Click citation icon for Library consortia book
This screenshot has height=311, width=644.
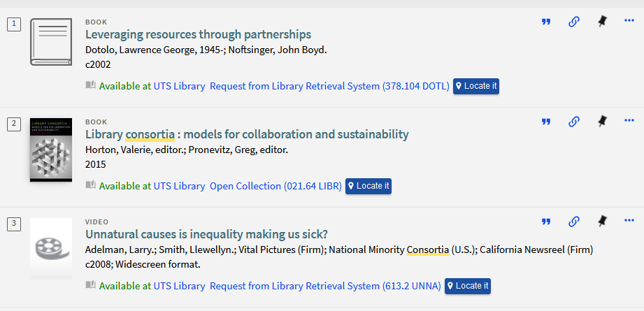pyautogui.click(x=546, y=122)
